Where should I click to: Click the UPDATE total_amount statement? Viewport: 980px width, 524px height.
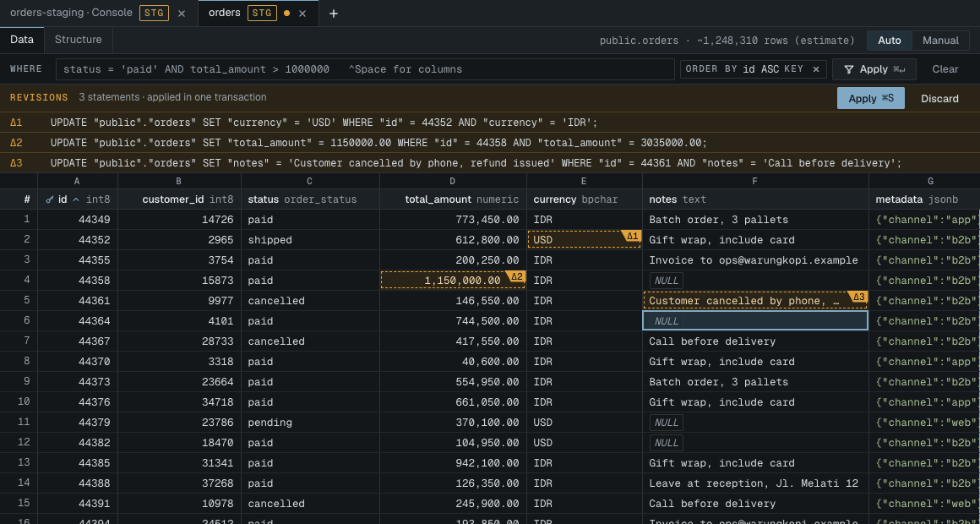[x=378, y=143]
